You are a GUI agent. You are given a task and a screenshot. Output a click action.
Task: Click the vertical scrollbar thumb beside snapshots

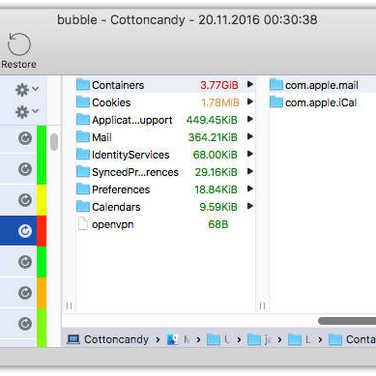click(54, 142)
